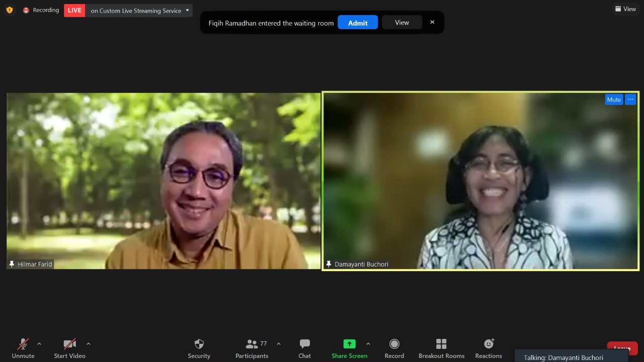Mute Damayanti Buchori's audio

(614, 100)
